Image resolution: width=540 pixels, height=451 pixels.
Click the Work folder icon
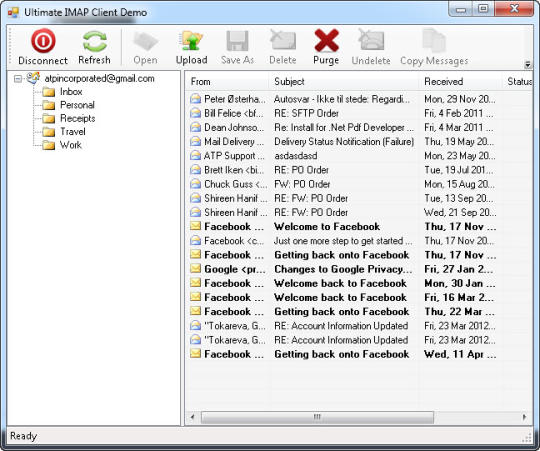pyautogui.click(x=49, y=145)
